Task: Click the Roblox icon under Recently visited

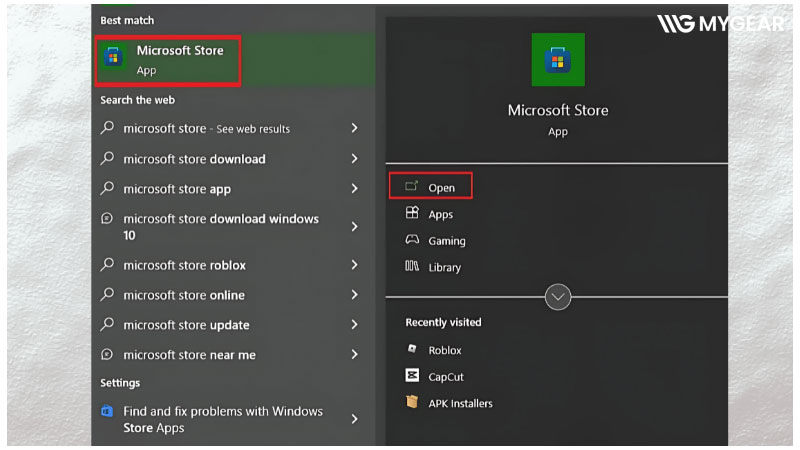Action: pyautogui.click(x=412, y=349)
